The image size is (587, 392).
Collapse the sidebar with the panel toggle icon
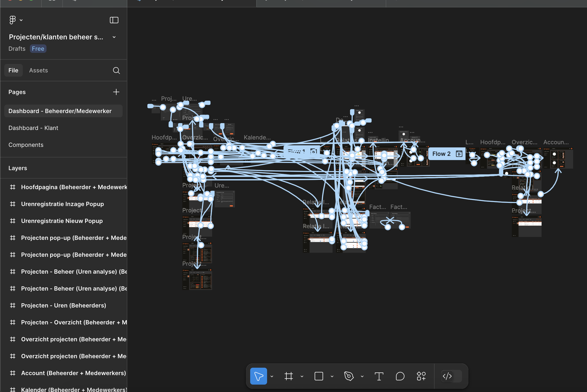[x=114, y=20]
